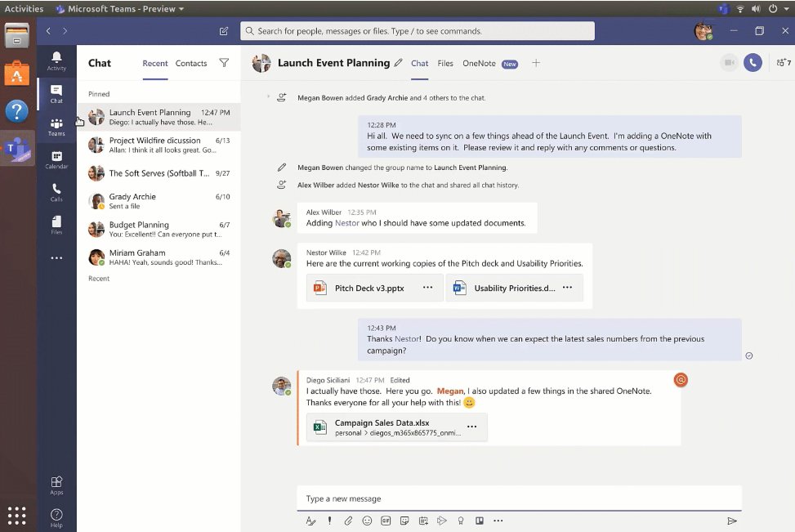Open the emoji picker

(367, 521)
